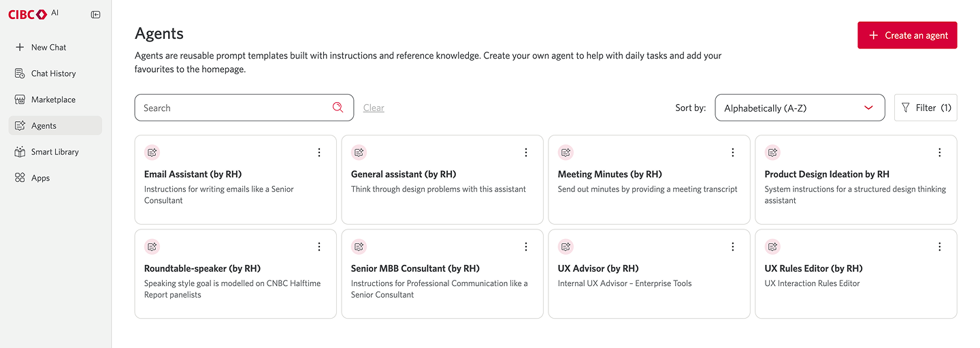Click the Apps grid icon

[20, 178]
